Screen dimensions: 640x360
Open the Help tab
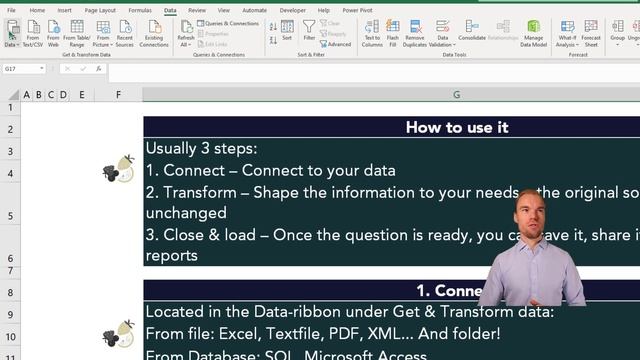(x=323, y=10)
